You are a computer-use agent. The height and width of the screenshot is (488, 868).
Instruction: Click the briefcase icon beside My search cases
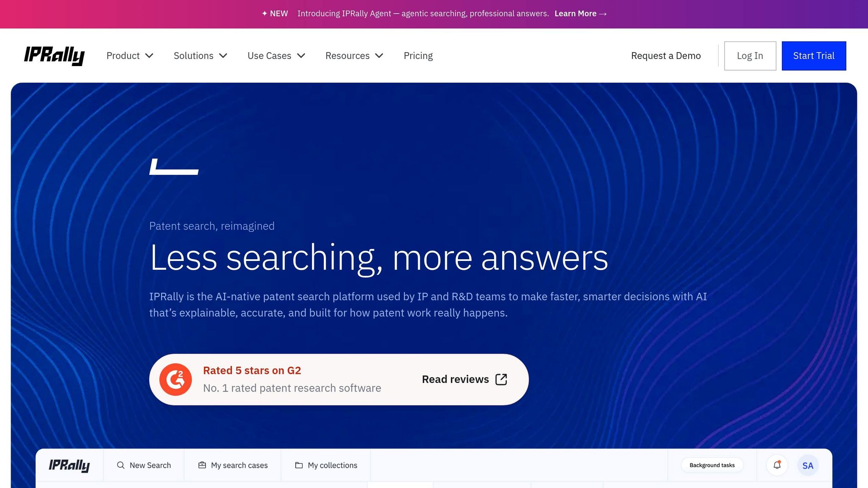point(202,465)
